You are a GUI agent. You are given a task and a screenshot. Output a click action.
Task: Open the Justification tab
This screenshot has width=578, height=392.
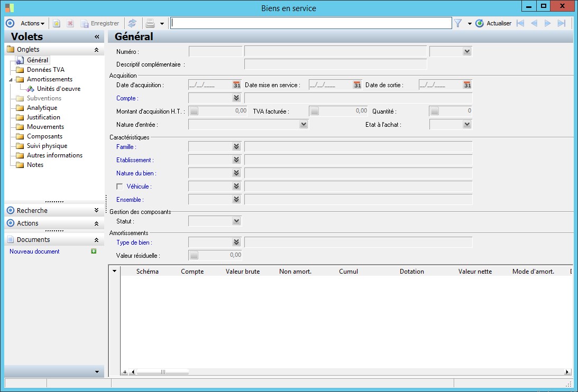(x=43, y=117)
